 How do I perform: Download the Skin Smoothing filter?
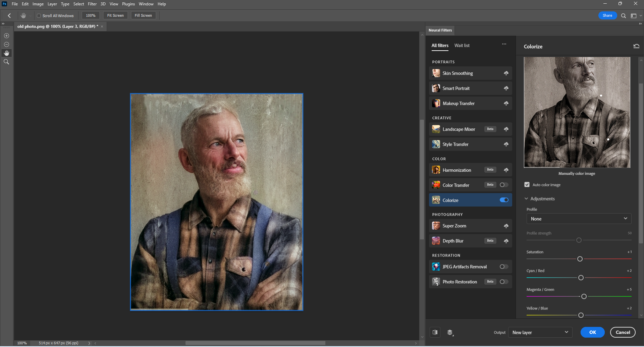point(506,73)
